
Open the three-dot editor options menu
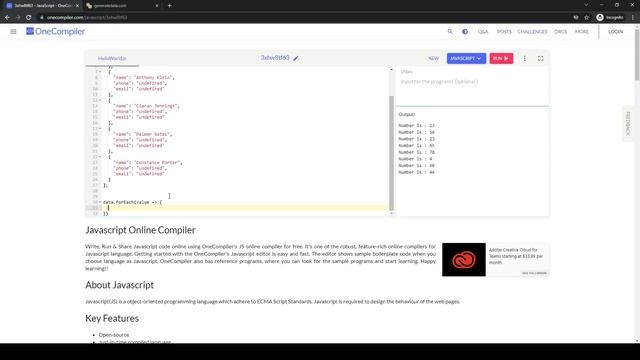524,58
